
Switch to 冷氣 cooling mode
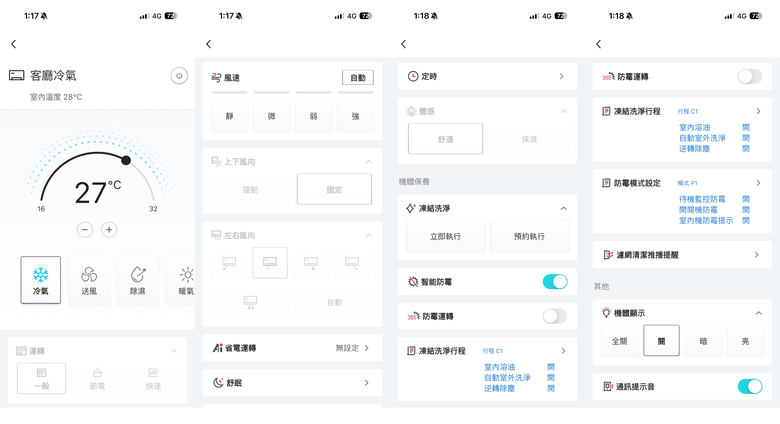click(41, 280)
